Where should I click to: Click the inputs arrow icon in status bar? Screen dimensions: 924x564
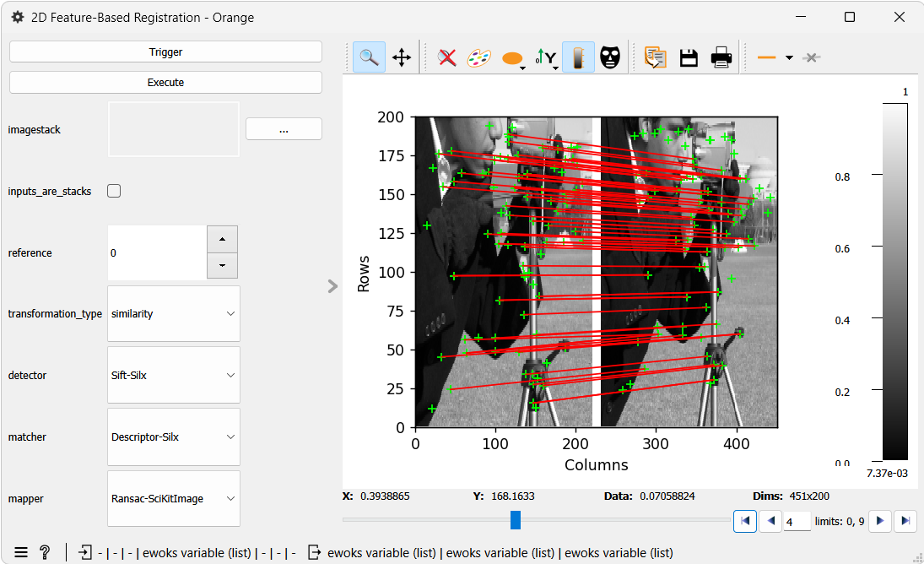coord(85,552)
